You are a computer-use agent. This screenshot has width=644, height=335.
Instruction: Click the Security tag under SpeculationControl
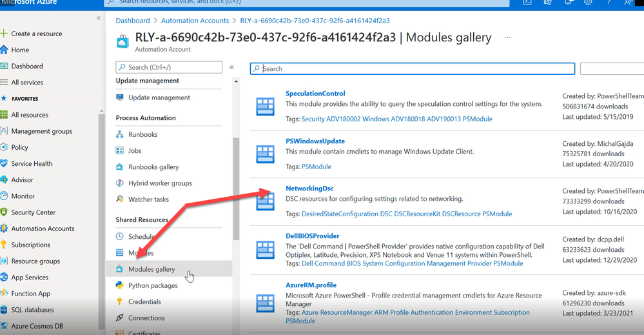click(313, 119)
